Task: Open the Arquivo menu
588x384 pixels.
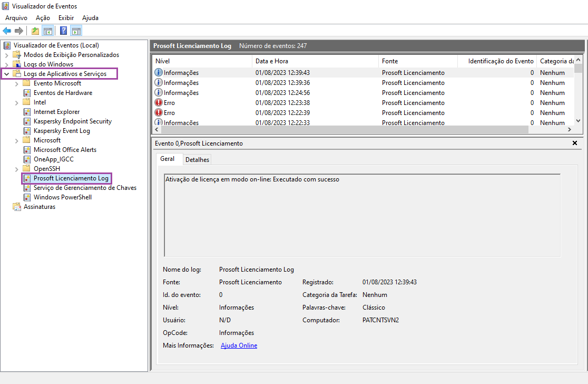Action: point(16,17)
